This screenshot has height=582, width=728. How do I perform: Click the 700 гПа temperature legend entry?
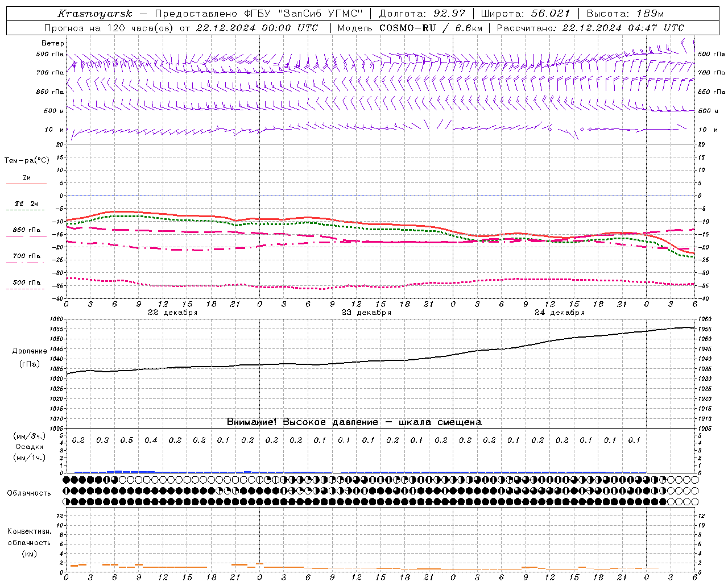tap(27, 256)
